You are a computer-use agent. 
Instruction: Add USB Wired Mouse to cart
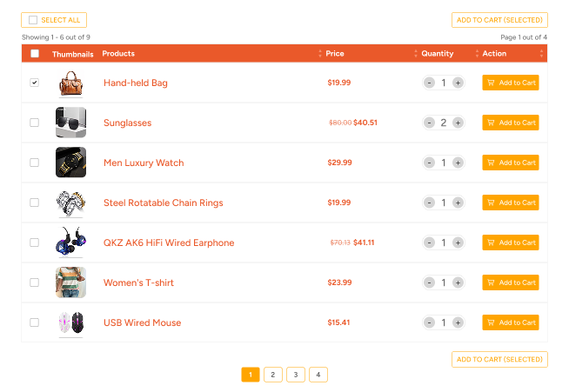coord(511,322)
